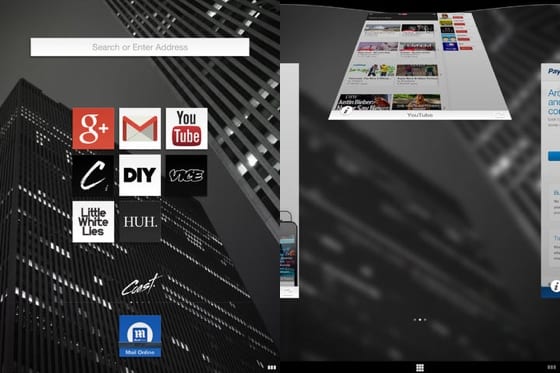Open the black script C tile
Image resolution: width=560 pixels, height=373 pixels.
point(93,175)
